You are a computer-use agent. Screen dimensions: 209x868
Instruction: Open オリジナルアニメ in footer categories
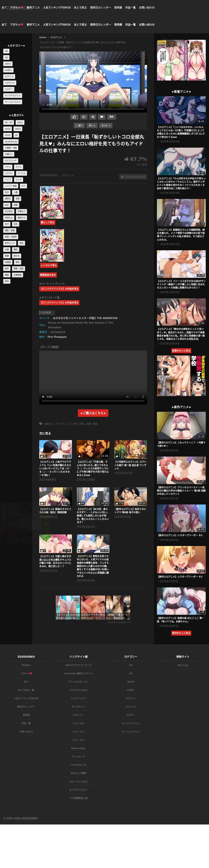tap(131, 723)
